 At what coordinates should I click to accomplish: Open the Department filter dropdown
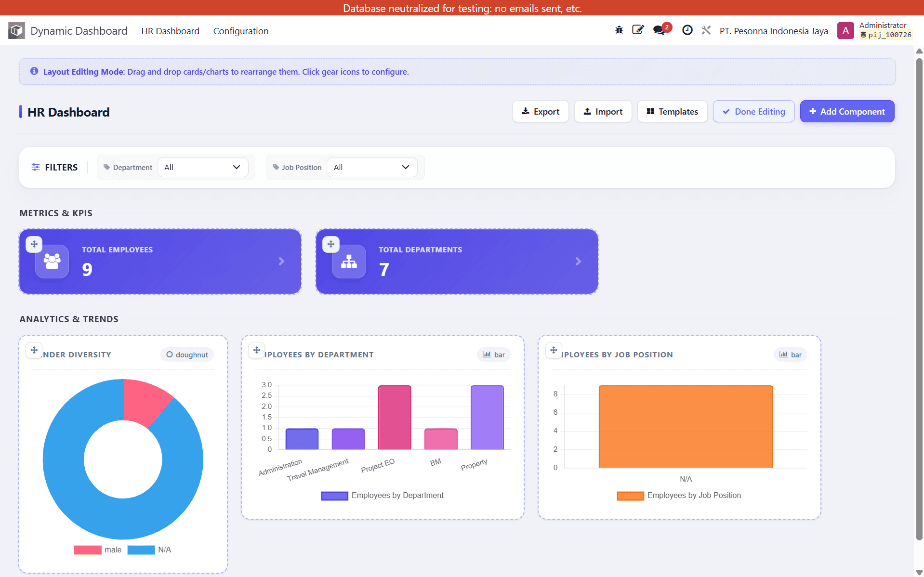click(203, 167)
